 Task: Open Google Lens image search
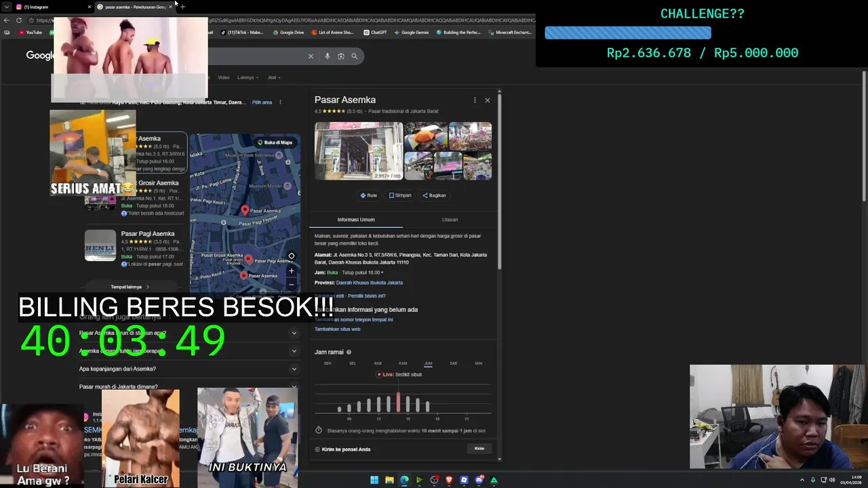click(x=341, y=56)
